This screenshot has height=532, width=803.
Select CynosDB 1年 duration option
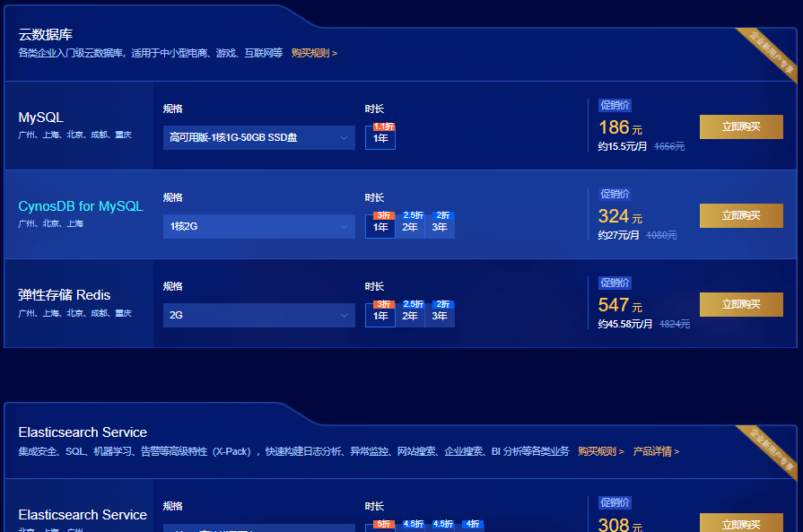pos(380,226)
